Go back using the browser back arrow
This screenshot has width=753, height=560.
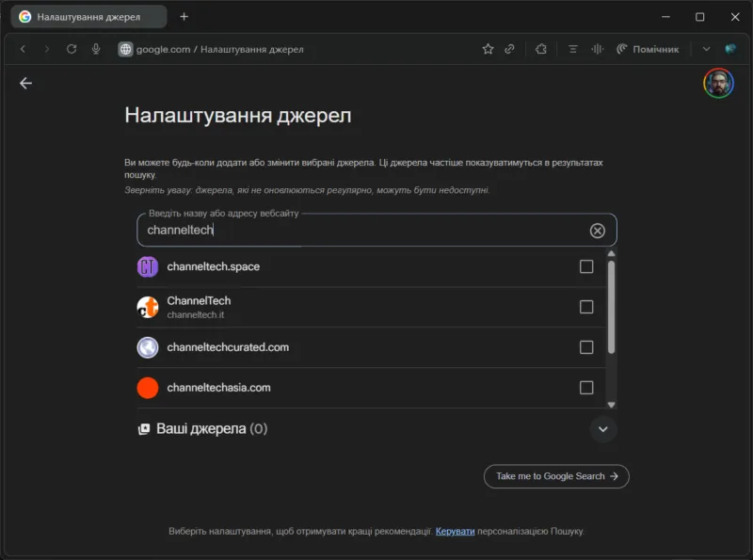click(x=23, y=49)
